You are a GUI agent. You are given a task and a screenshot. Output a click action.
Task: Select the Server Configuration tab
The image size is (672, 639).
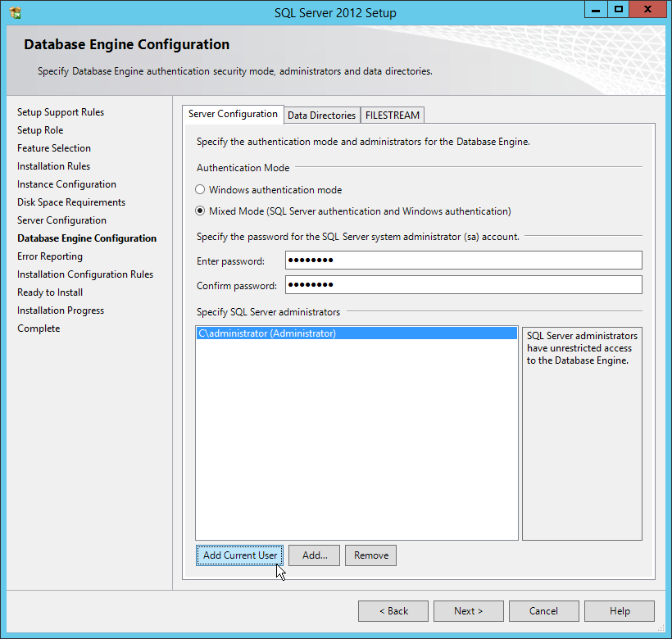coord(233,114)
